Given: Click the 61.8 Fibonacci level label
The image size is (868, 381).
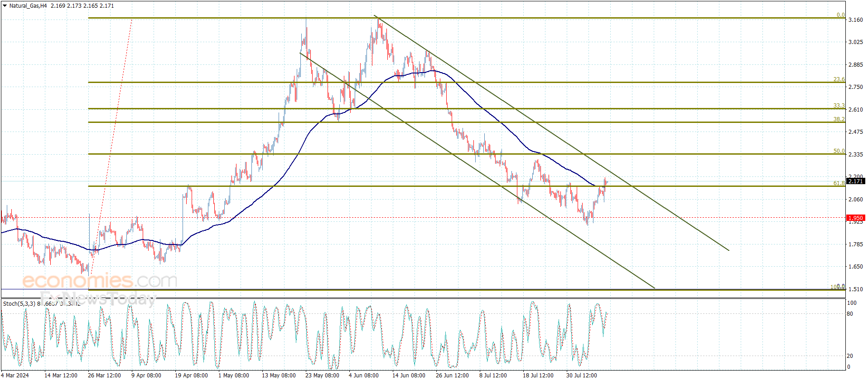Looking at the screenshot, I should pos(839,183).
